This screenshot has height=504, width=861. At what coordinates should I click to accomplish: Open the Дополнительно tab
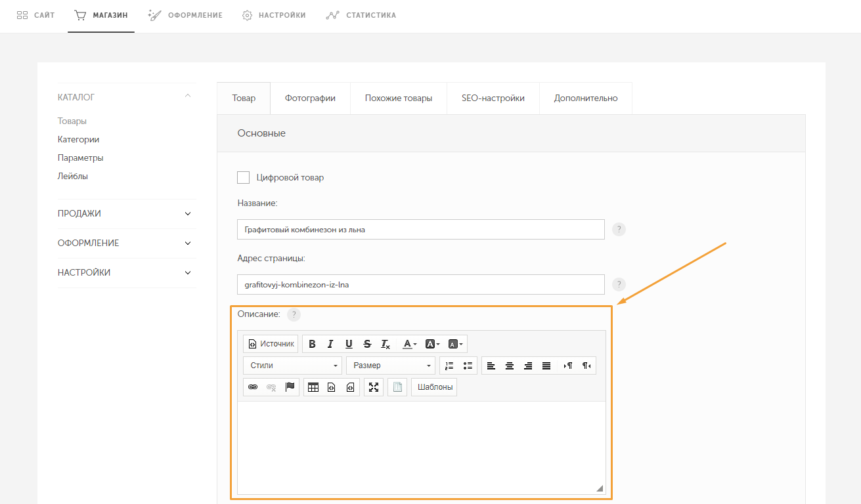[586, 98]
